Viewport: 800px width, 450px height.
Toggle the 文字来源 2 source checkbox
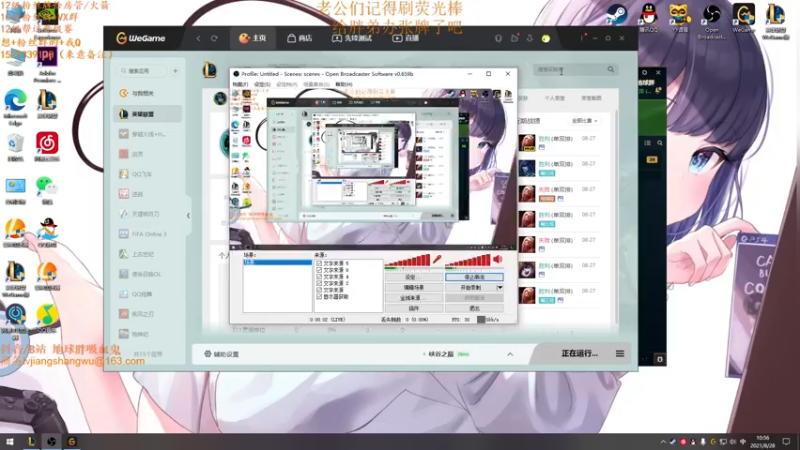(x=319, y=283)
